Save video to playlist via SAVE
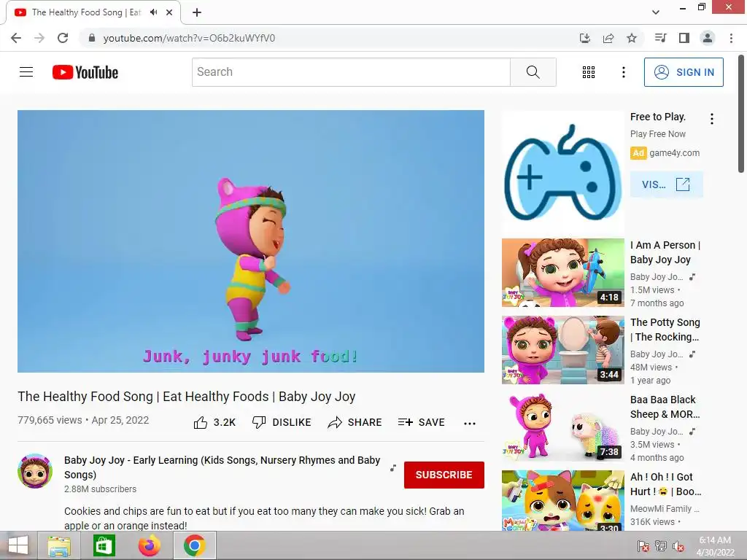 [421, 422]
